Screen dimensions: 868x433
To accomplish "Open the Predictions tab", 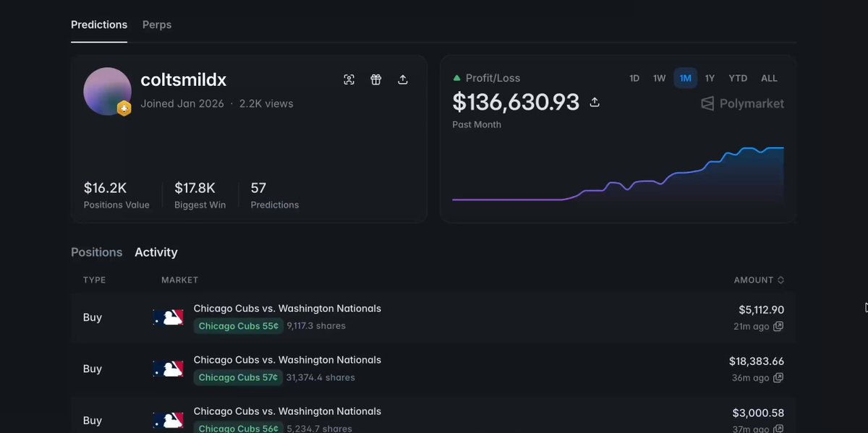I will [x=99, y=25].
